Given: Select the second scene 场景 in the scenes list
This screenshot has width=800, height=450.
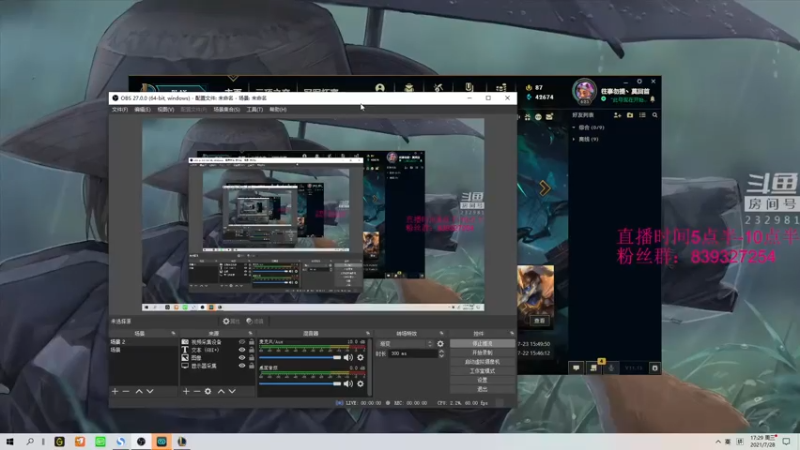Looking at the screenshot, I should (143, 349).
